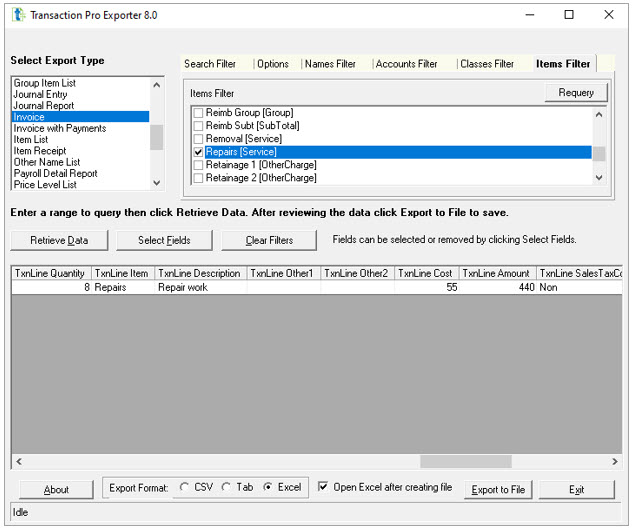Viewport: 634px width, 530px height.
Task: Select the Tab export format radio button
Action: tap(226, 488)
